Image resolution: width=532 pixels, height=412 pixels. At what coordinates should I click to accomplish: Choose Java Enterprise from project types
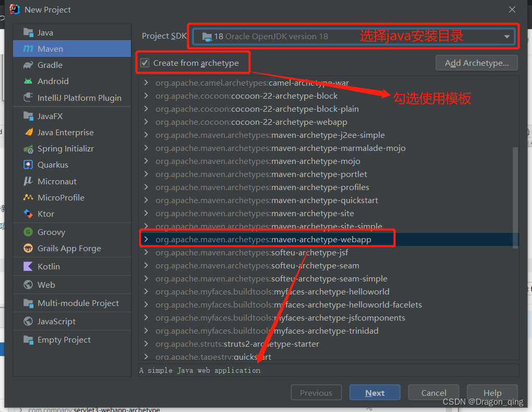pyautogui.click(x=65, y=133)
